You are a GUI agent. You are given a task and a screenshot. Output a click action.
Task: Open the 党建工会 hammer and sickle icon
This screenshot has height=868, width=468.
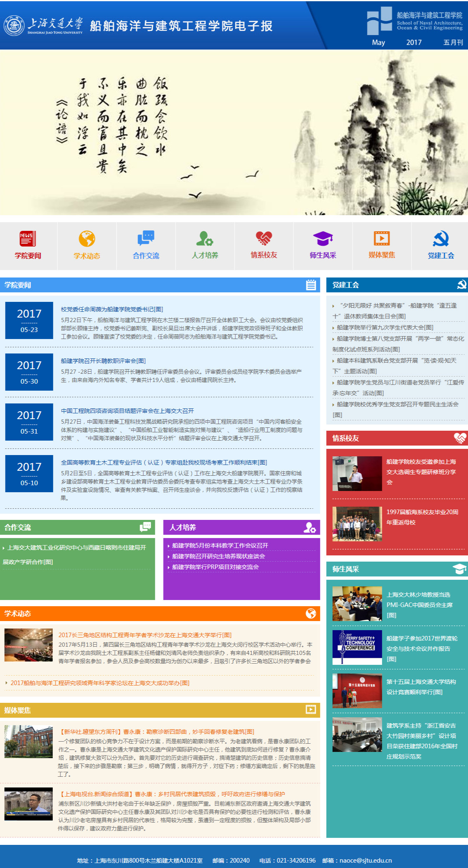pyautogui.click(x=441, y=239)
